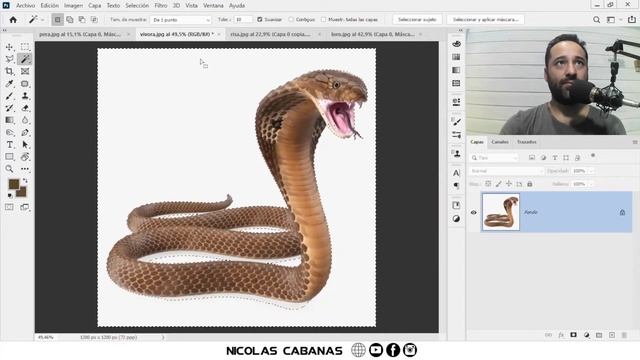Toggle lock all padlock icon
This screenshot has height=360, width=640.
pos(529,184)
